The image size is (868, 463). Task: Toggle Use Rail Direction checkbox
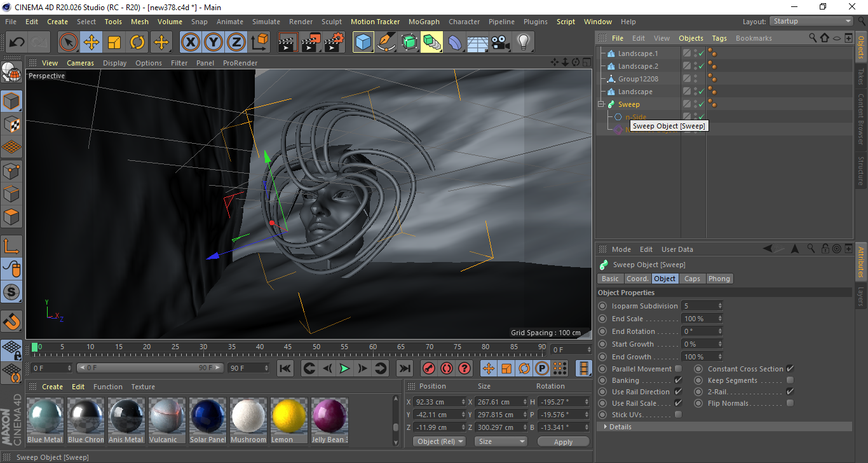(x=678, y=392)
